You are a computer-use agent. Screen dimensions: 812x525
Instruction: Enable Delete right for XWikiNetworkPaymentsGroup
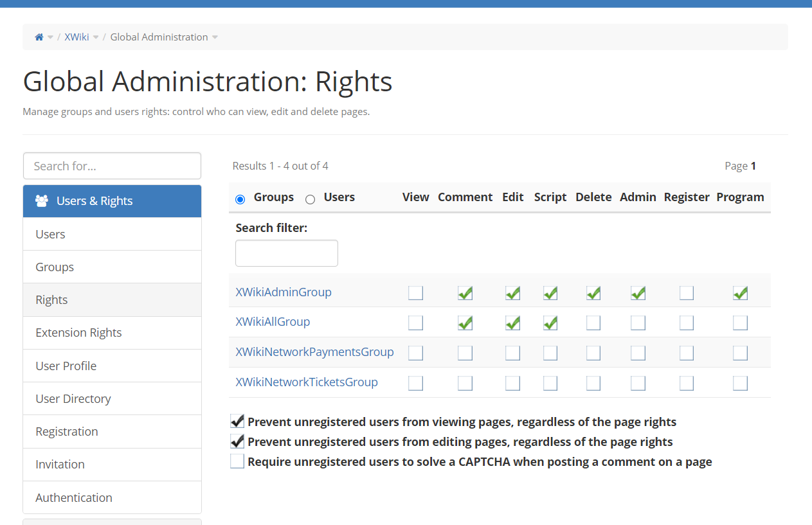(593, 353)
